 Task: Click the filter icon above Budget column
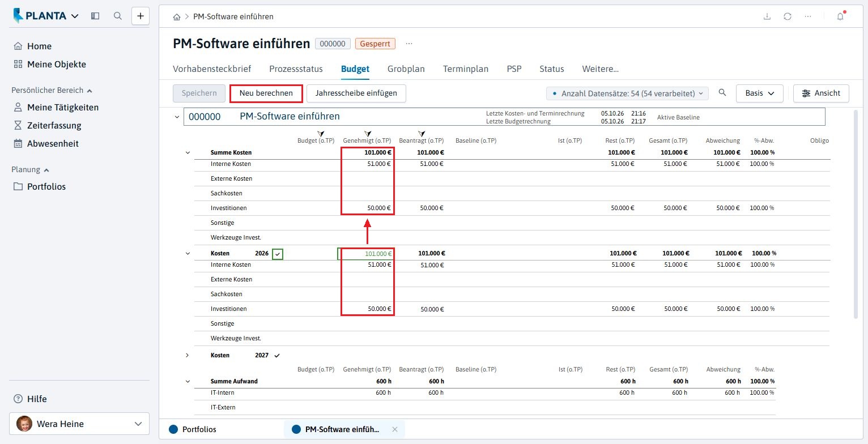(321, 133)
